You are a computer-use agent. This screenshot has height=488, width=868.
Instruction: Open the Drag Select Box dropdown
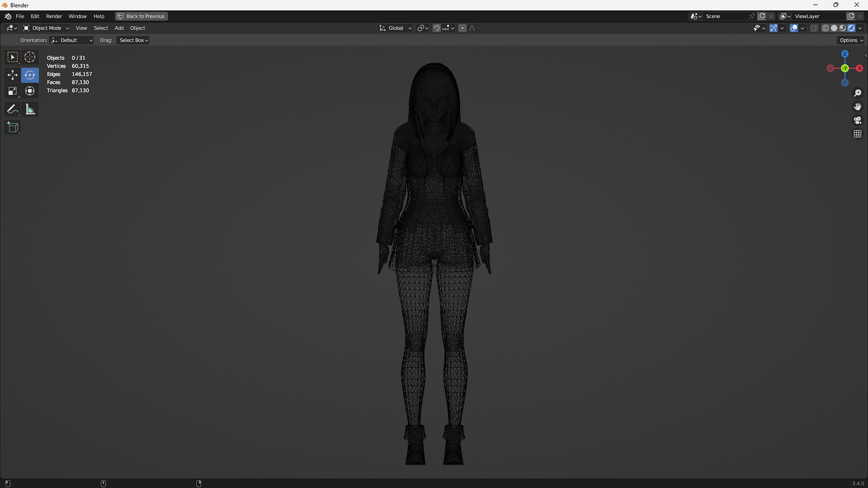tap(134, 40)
